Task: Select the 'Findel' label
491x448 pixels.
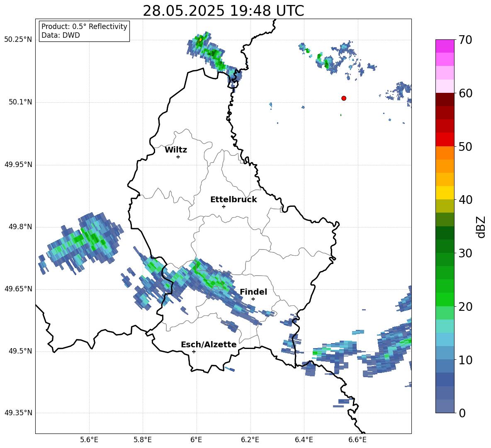Action: click(x=253, y=292)
